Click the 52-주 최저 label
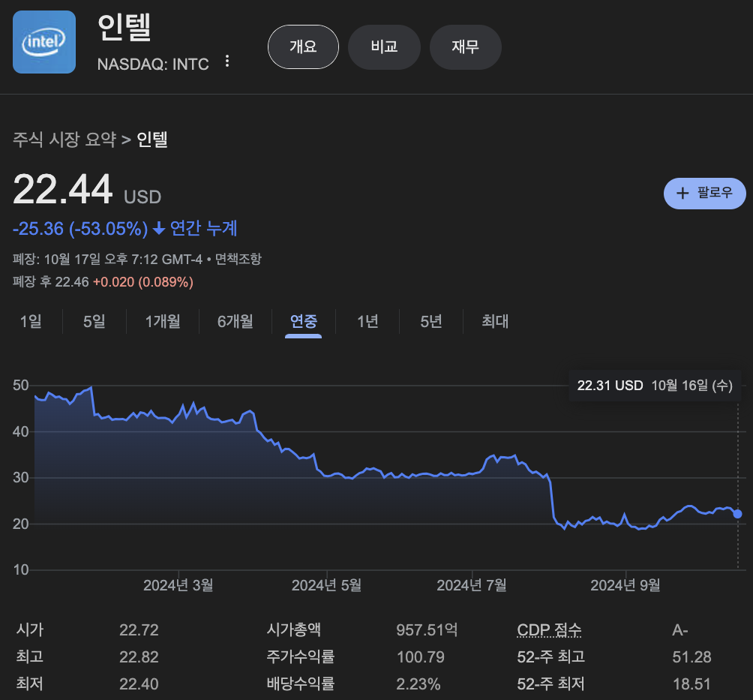753x700 pixels. coord(550,684)
